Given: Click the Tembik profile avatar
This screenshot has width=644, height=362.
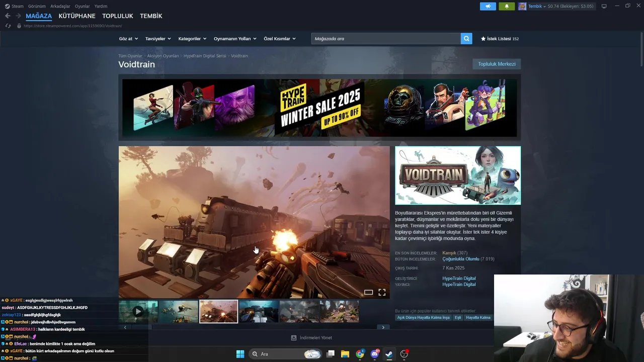Looking at the screenshot, I should pyautogui.click(x=522, y=6).
